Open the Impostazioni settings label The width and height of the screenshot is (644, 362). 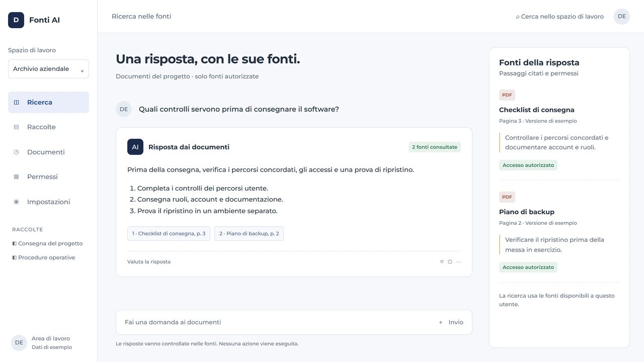49,202
